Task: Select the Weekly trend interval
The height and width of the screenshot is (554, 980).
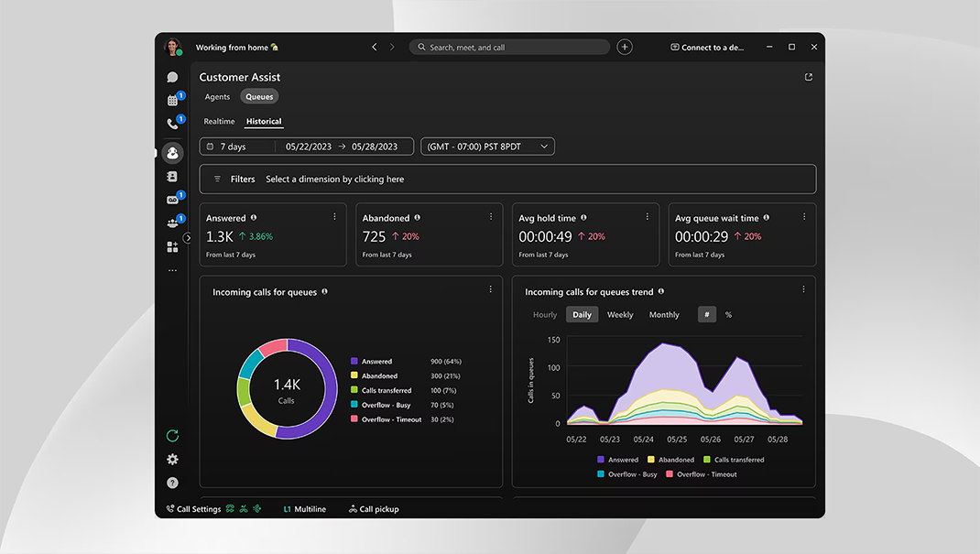Action: tap(620, 315)
